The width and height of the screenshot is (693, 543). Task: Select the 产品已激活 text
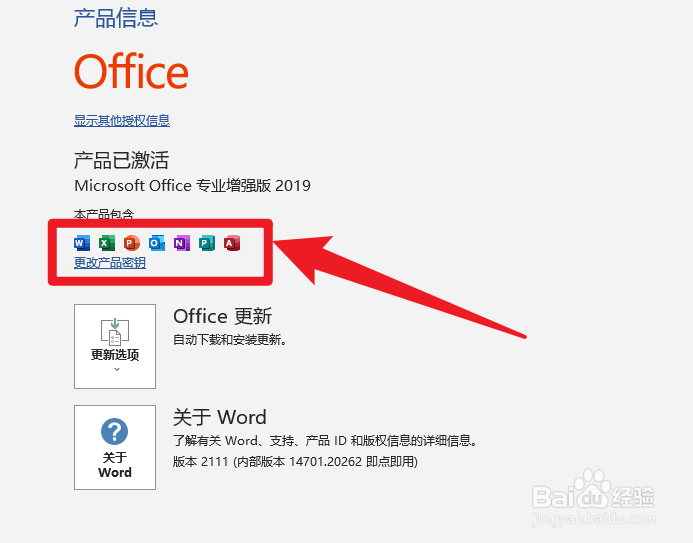[122, 160]
